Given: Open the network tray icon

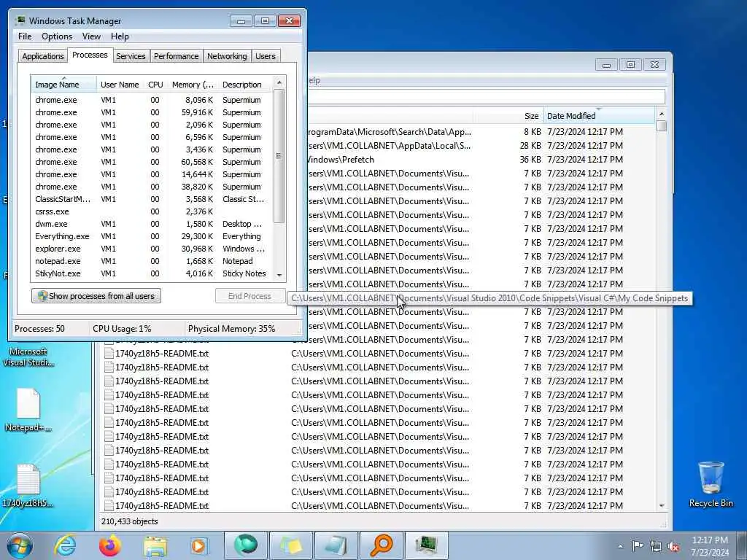Looking at the screenshot, I should [x=656, y=546].
